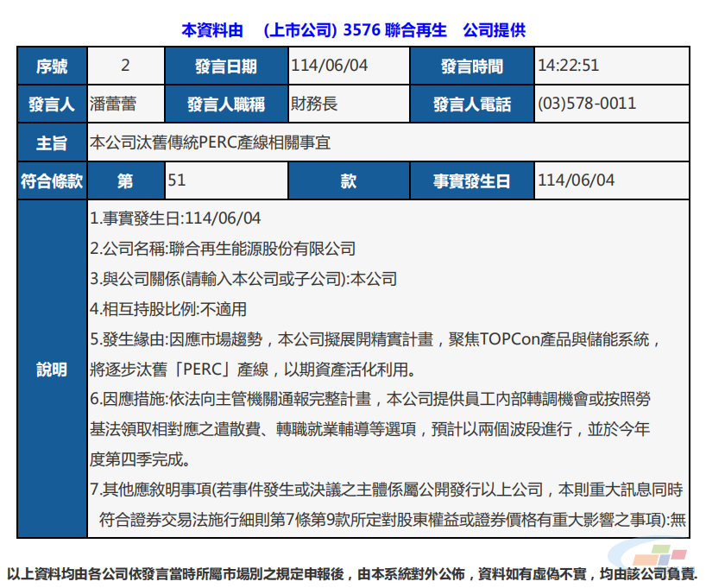Click line 7 其他應敘明事項
Viewport: 706px width, 588px height.
[387, 490]
